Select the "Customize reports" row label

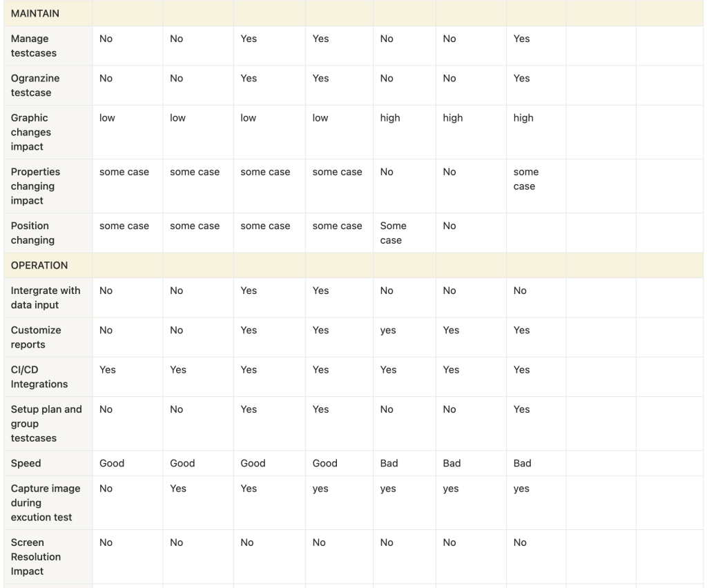point(36,337)
